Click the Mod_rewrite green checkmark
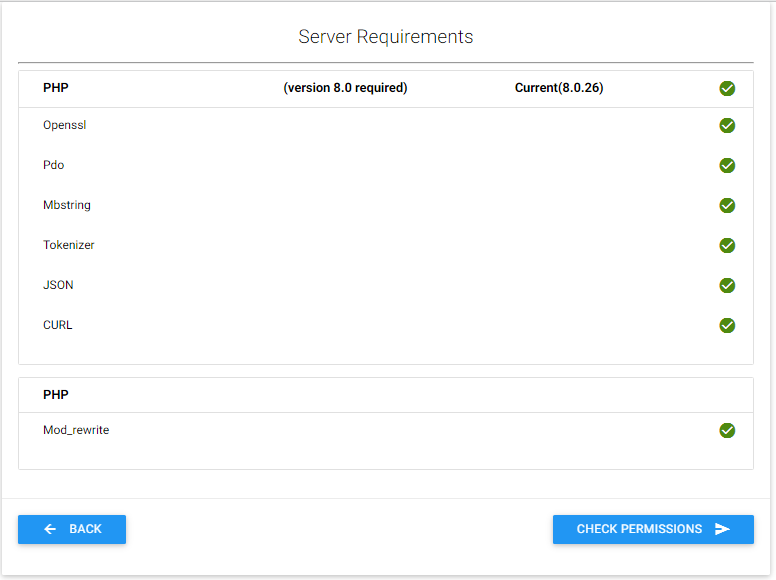 [727, 430]
